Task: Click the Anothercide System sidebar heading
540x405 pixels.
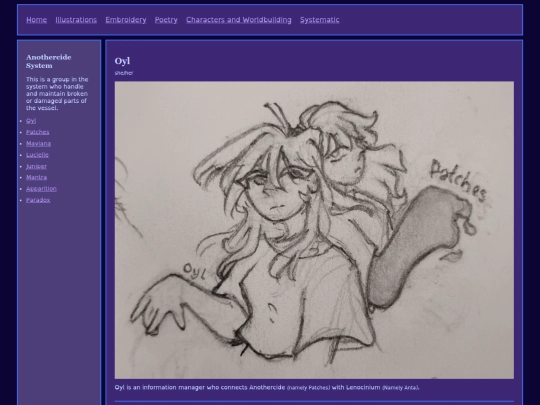Action: [x=49, y=61]
